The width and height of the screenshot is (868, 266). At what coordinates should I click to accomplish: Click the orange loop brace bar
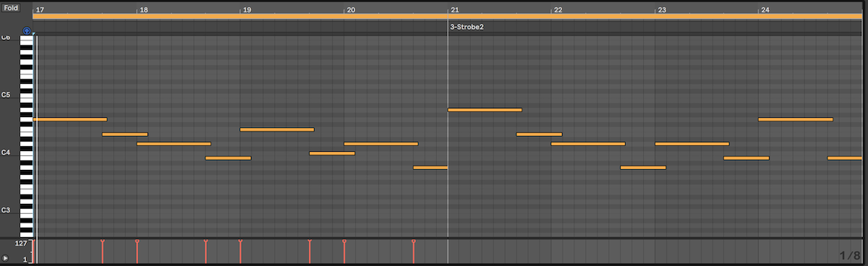point(448,16)
